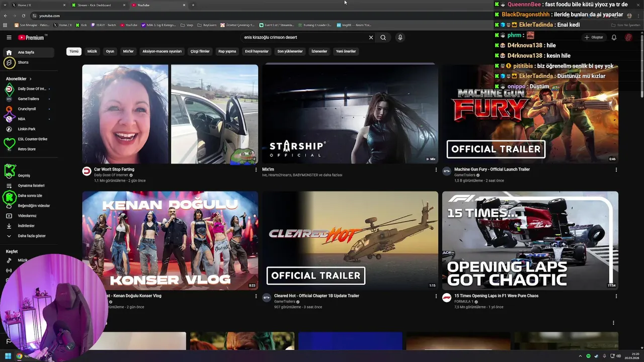Viewport: 644px width, 362px height.
Task: Select the Son yüklenenler chip
Action: (x=290, y=51)
